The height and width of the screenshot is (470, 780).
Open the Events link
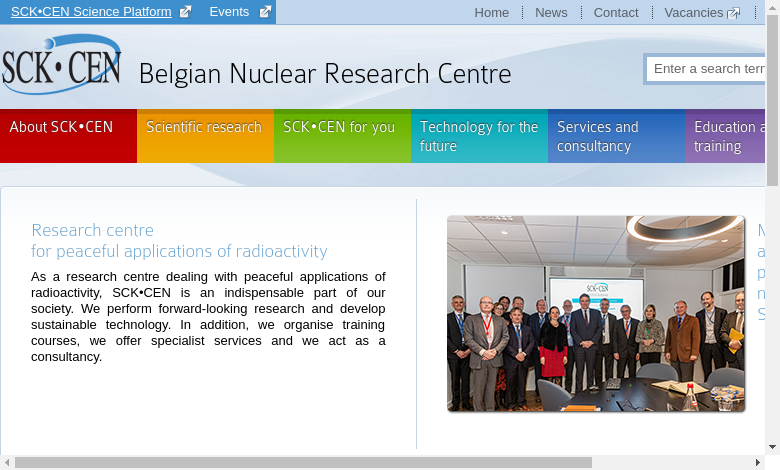coord(229,11)
